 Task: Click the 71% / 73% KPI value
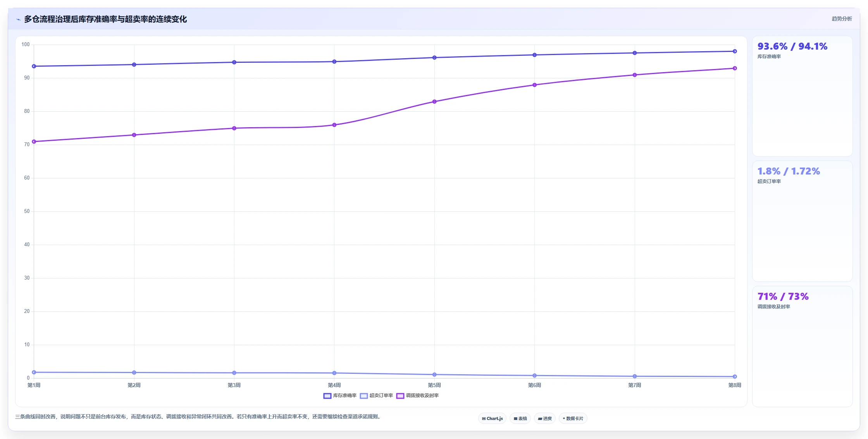pos(783,297)
